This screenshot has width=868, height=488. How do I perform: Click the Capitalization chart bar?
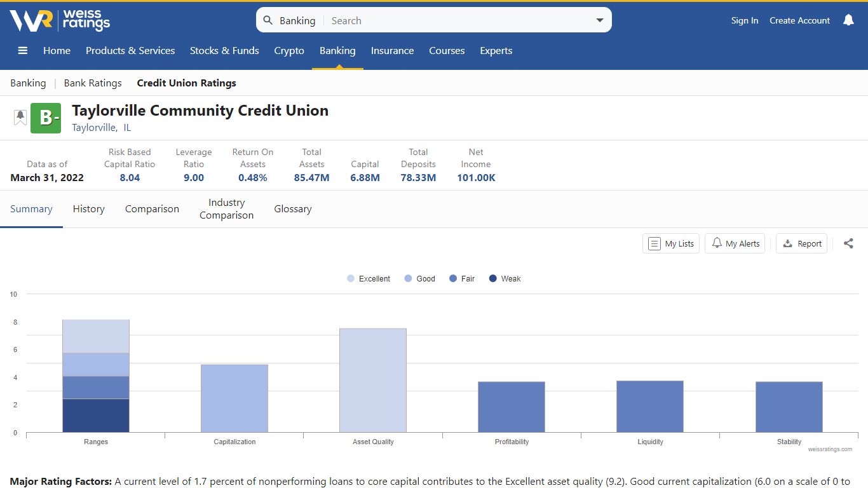pos(234,398)
